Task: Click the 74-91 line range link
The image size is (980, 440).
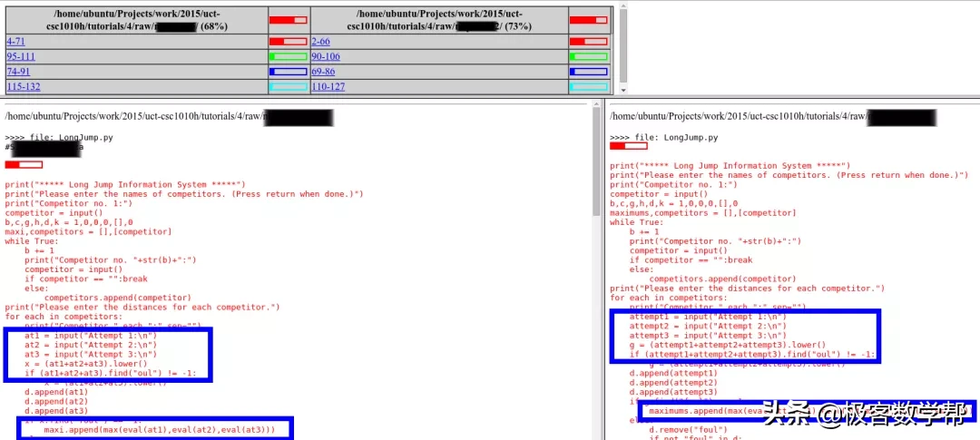Action: tap(18, 72)
